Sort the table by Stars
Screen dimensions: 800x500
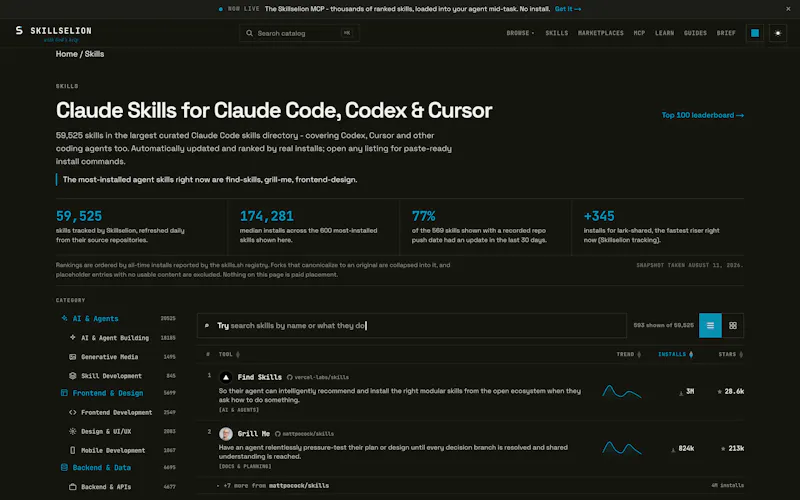click(x=731, y=354)
